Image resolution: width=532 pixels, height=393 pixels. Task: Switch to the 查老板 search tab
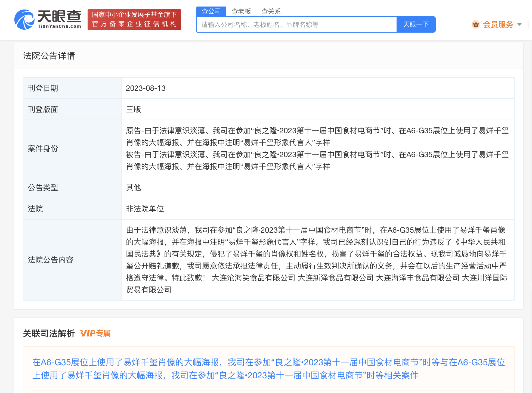[241, 11]
